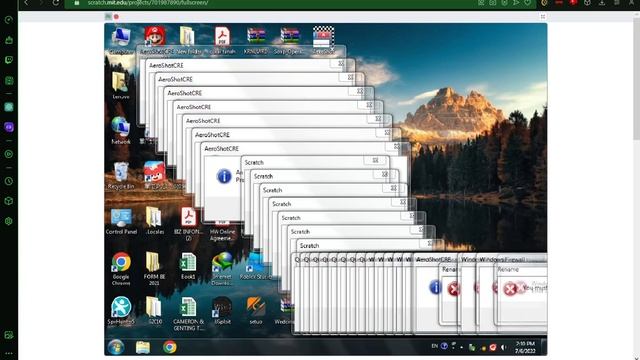Select the SpyHunter5 desktop shortcut
Image resolution: width=640 pixels, height=360 pixels.
click(121, 311)
